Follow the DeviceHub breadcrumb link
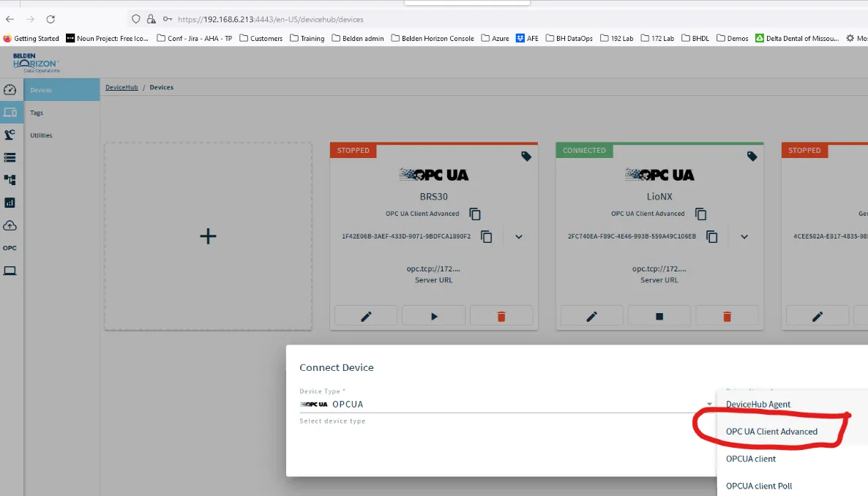 121,88
